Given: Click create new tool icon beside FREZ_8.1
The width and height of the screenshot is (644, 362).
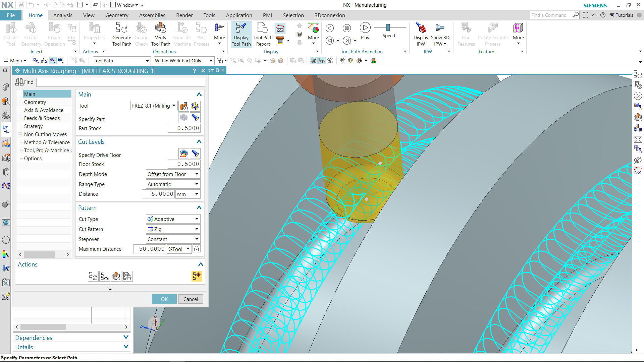Looking at the screenshot, I should point(183,106).
